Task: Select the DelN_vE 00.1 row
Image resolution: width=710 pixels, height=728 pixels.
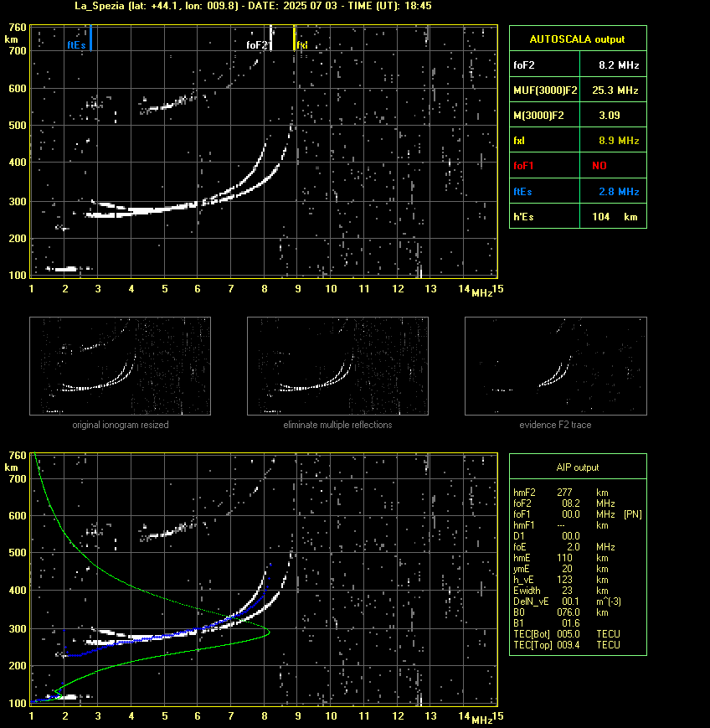Action: [567, 602]
